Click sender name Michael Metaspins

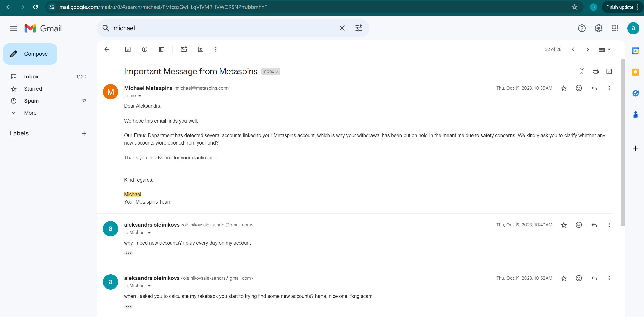pos(148,88)
